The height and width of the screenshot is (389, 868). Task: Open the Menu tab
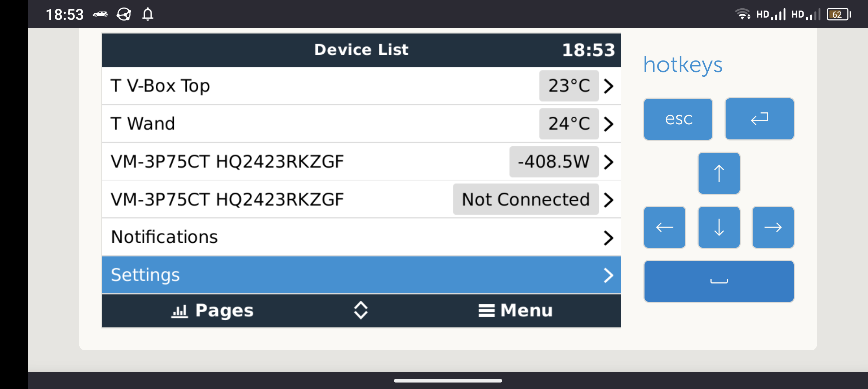[x=515, y=310]
